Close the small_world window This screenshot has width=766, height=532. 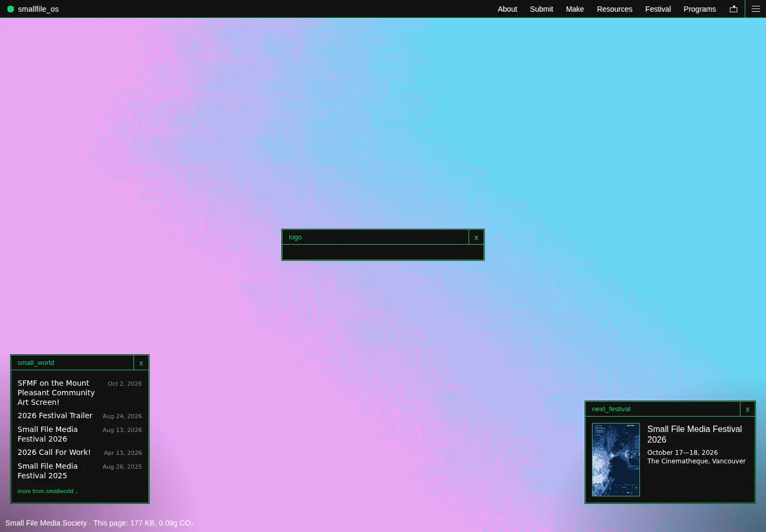pyautogui.click(x=141, y=363)
